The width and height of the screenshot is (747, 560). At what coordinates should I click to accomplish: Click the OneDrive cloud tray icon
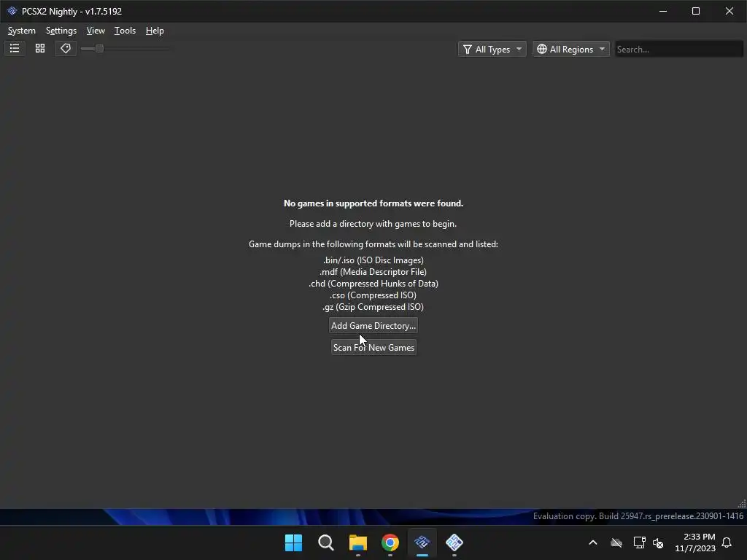pos(616,542)
